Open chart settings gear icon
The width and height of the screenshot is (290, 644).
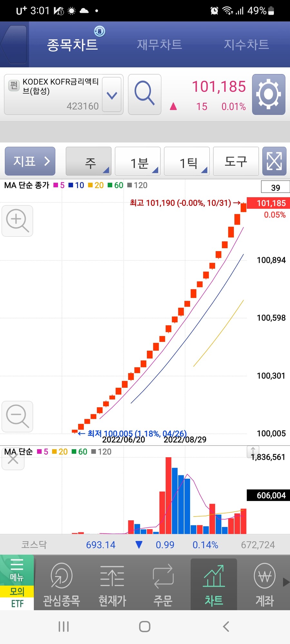[x=268, y=94]
